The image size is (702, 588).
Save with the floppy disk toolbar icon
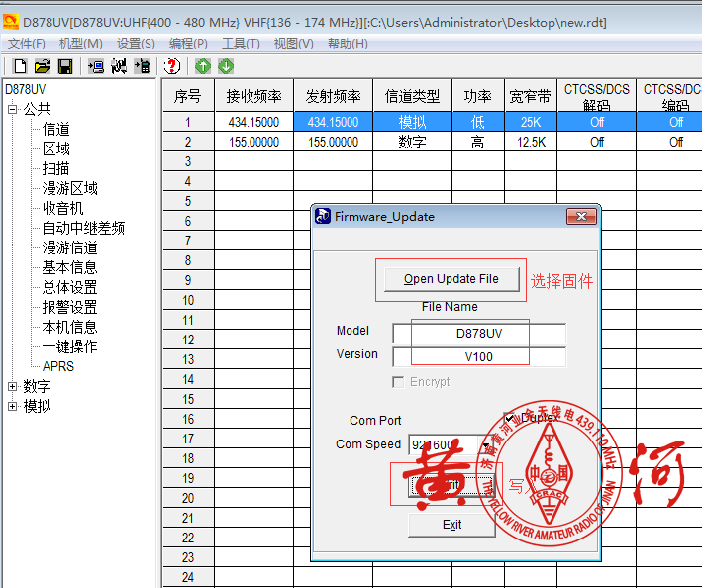click(65, 66)
